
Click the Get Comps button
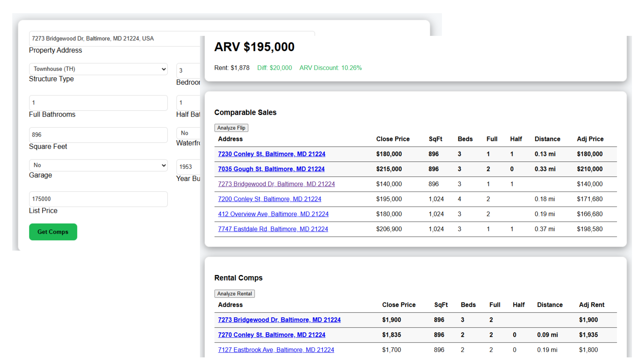(53, 232)
